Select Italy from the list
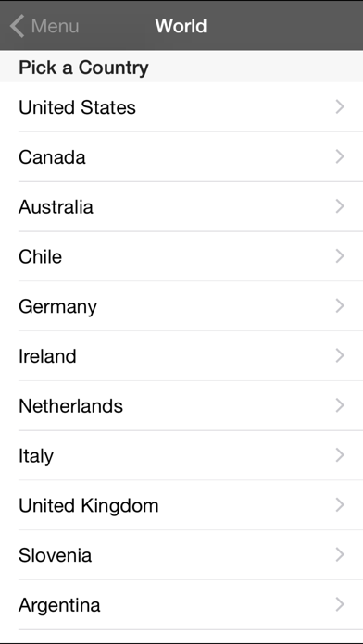The image size is (363, 644). coord(181,455)
